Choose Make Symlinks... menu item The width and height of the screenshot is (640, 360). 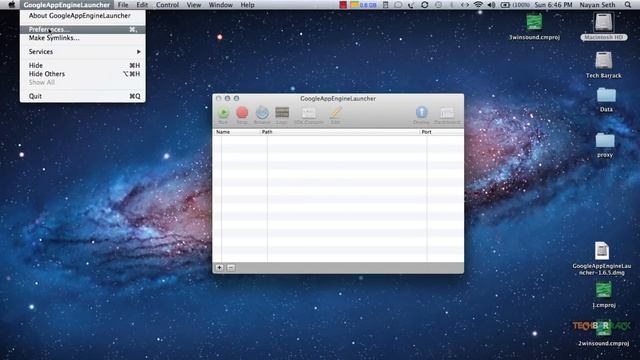point(82,38)
